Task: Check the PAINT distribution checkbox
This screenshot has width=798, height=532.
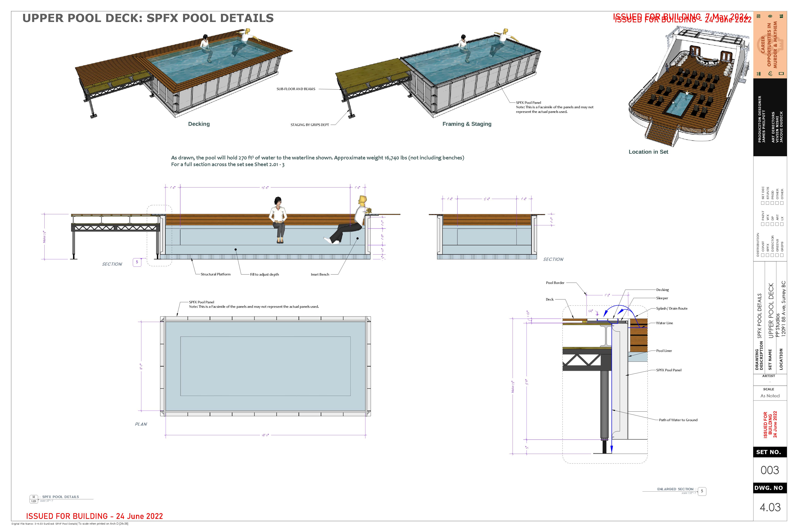Action: pos(763,224)
